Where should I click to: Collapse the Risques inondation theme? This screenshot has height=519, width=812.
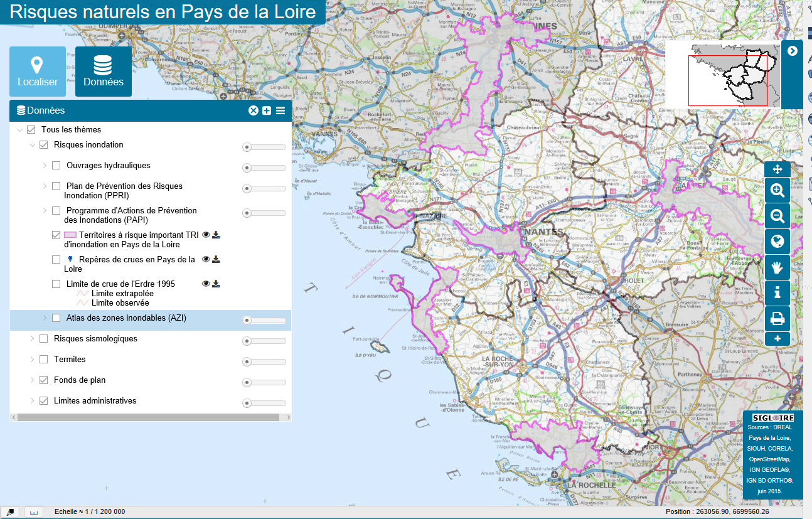point(32,145)
